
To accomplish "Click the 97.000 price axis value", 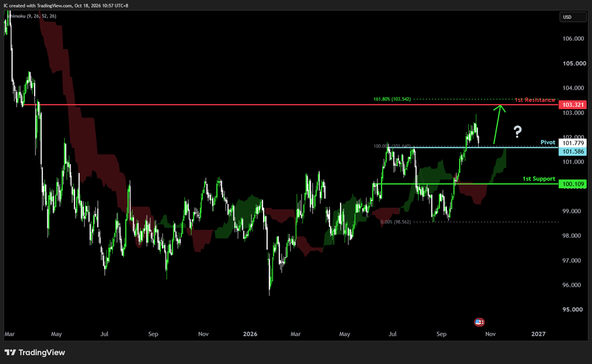I will 572,261.
